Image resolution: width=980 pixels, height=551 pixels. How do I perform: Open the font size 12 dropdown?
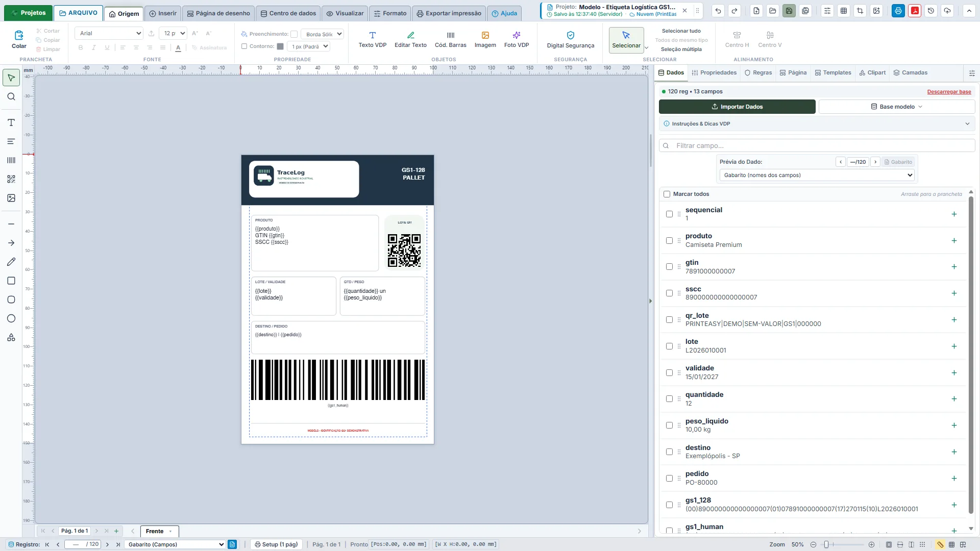(173, 33)
